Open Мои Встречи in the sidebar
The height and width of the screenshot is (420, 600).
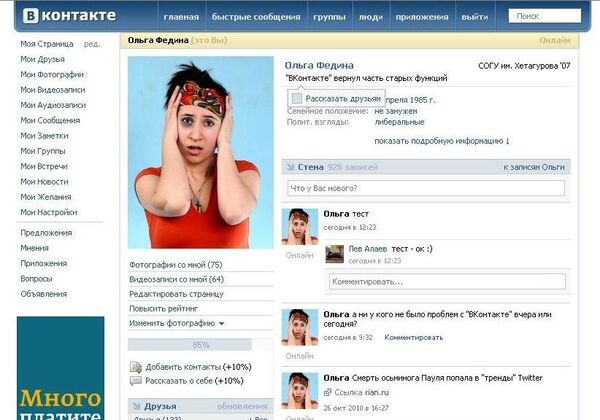[x=44, y=166]
